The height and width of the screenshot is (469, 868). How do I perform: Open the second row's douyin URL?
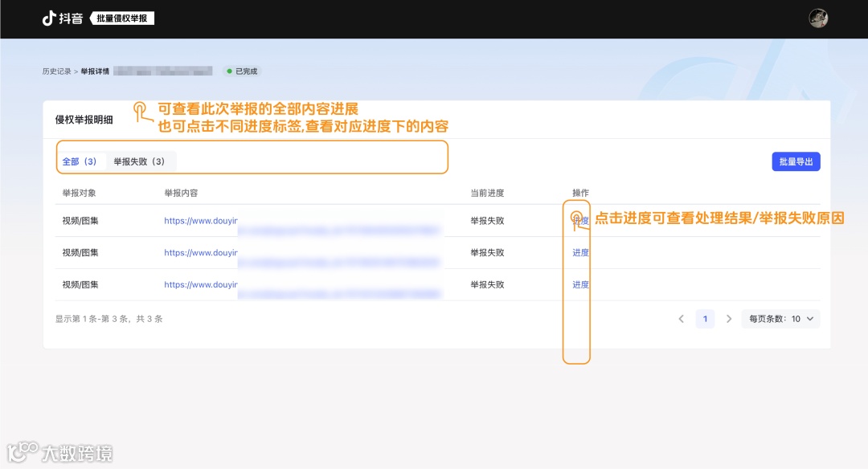click(x=201, y=253)
